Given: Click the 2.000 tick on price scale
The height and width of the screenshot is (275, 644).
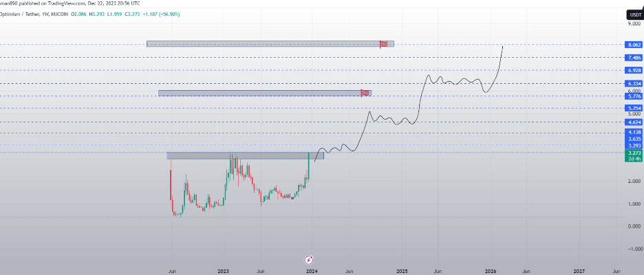Looking at the screenshot, I should tap(634, 181).
